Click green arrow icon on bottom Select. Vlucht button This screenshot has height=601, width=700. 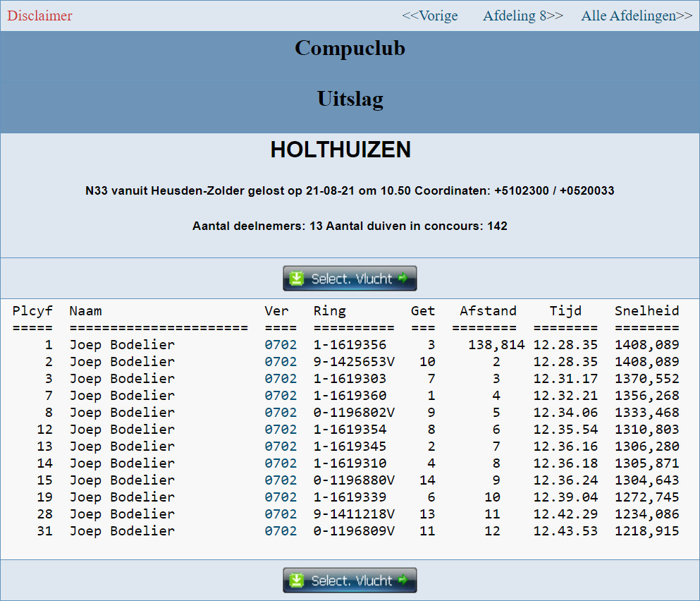click(403, 580)
